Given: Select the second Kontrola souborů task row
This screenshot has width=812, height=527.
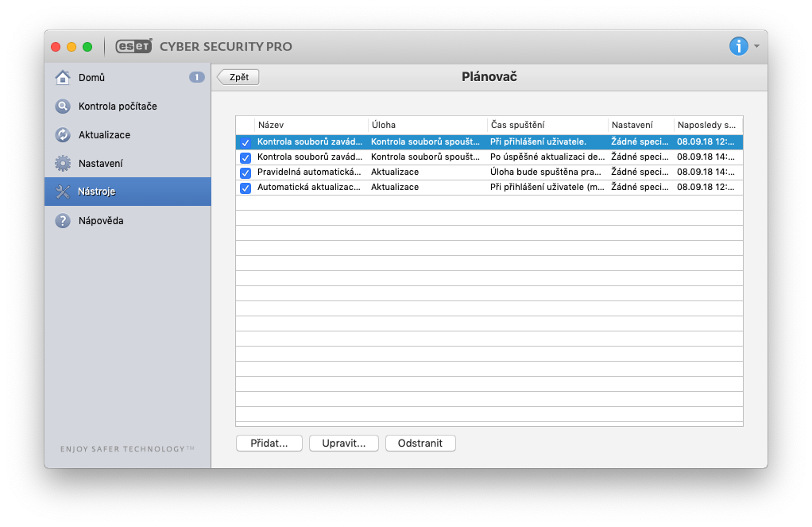Looking at the screenshot, I should pyautogui.click(x=477, y=157).
